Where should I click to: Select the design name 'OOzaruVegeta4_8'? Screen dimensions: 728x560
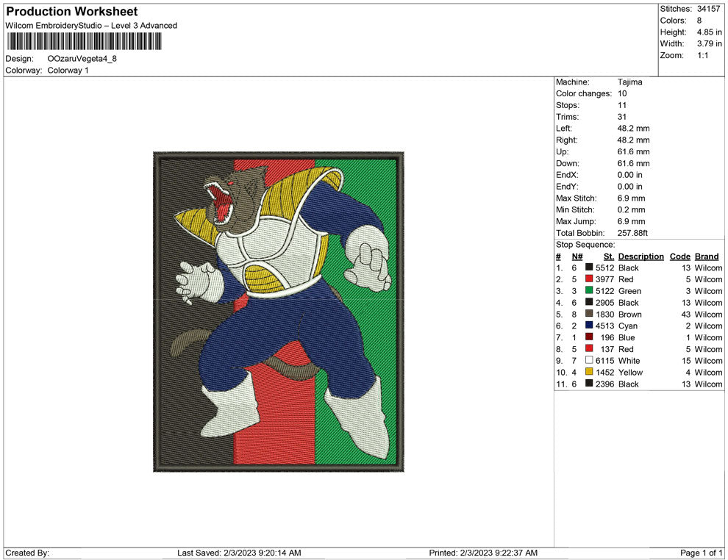(x=82, y=59)
